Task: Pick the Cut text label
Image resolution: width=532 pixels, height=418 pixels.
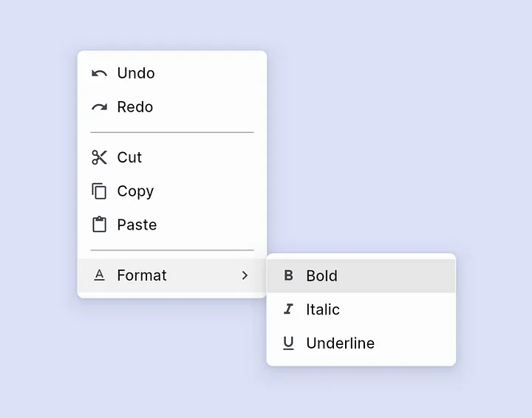Action: (x=129, y=157)
